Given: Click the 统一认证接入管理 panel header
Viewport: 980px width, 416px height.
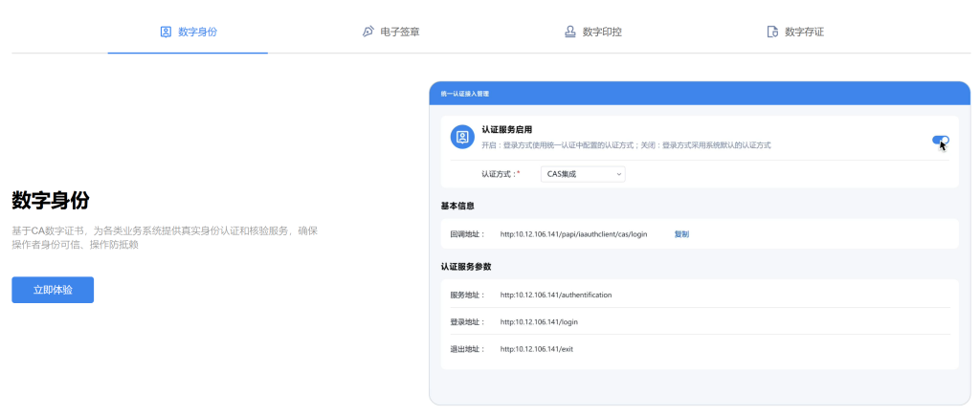Looking at the screenshot, I should 465,94.
